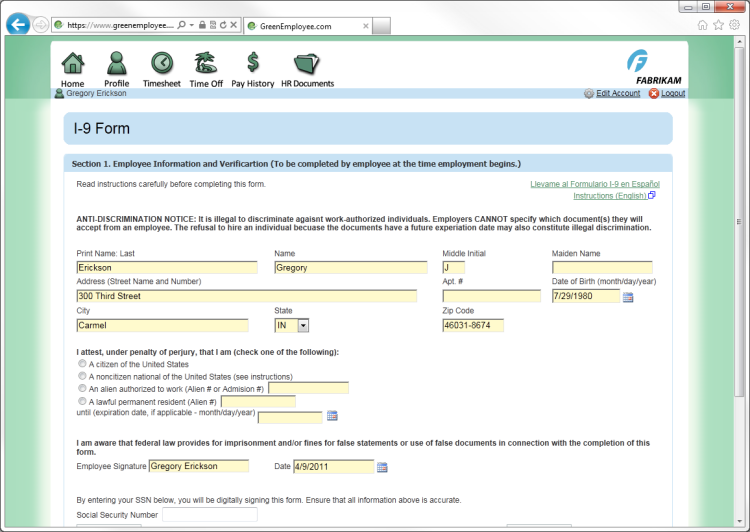Viewport: 750px width, 532px height.
Task: Click the red X icon beside Logout
Action: [x=653, y=94]
